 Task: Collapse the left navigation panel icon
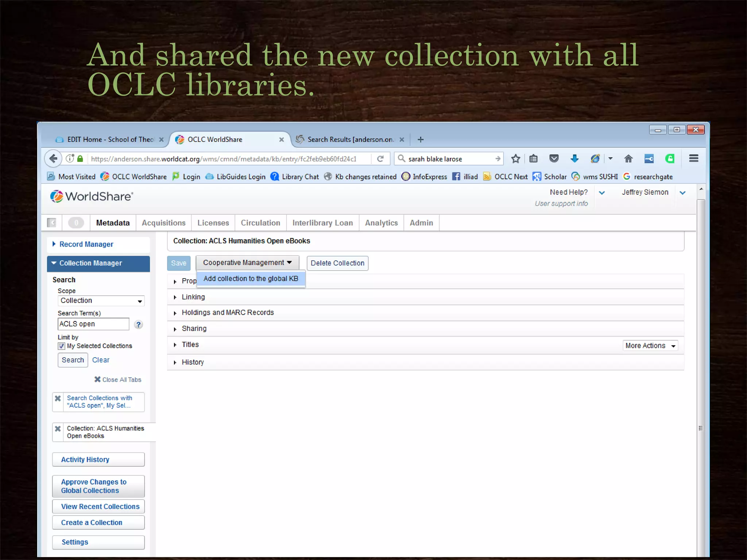tap(52, 222)
